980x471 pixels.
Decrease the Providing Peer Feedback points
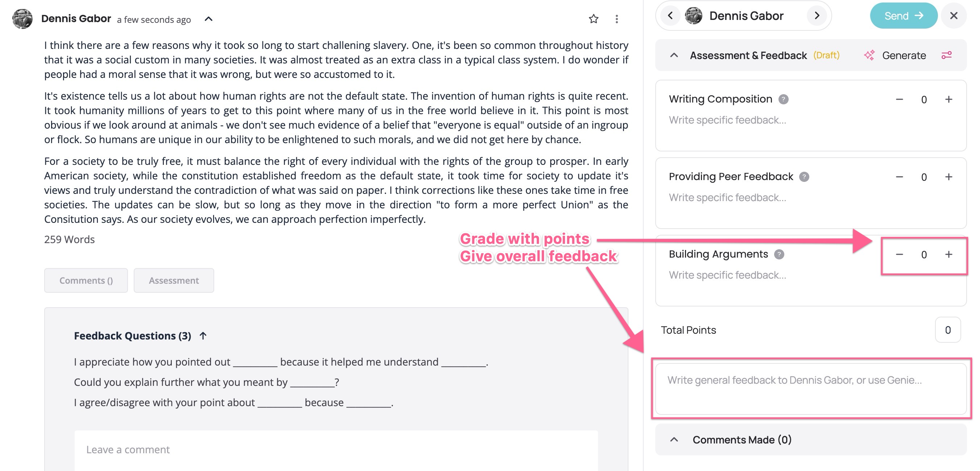point(899,177)
